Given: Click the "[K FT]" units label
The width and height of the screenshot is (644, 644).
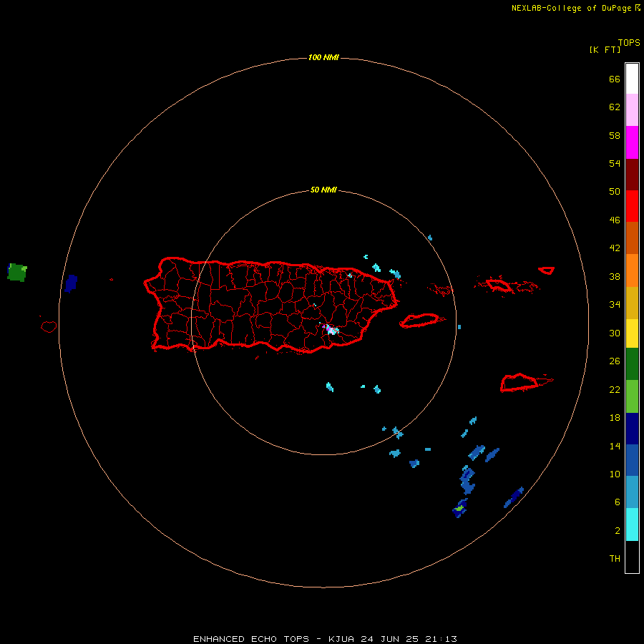Looking at the screenshot, I should pyautogui.click(x=605, y=49).
